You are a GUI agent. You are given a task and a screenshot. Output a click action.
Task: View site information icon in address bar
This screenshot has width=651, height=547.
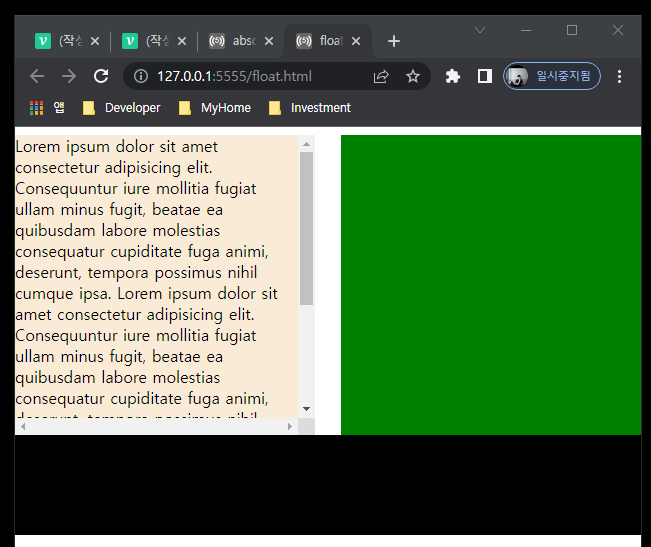tap(141, 76)
